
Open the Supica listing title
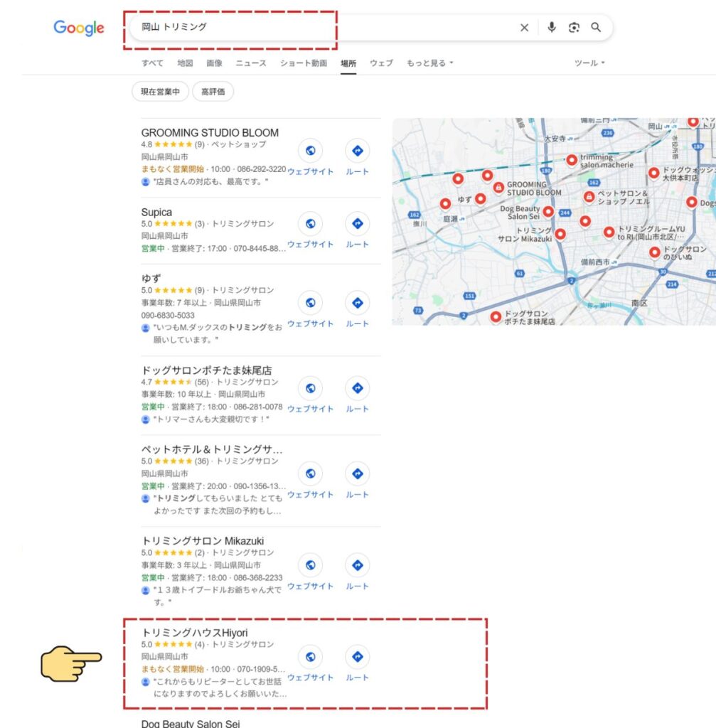point(156,212)
